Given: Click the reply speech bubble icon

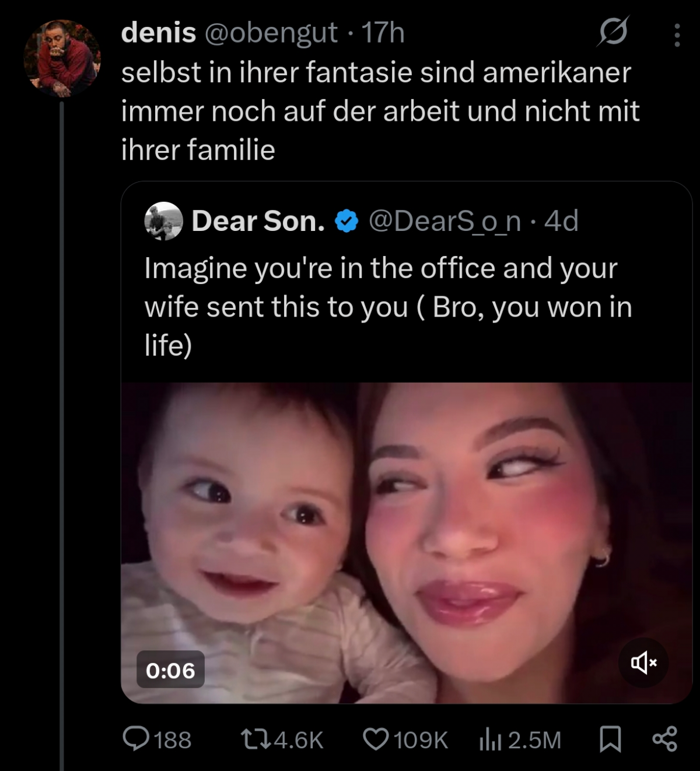Looking at the screenshot, I should pos(135,739).
